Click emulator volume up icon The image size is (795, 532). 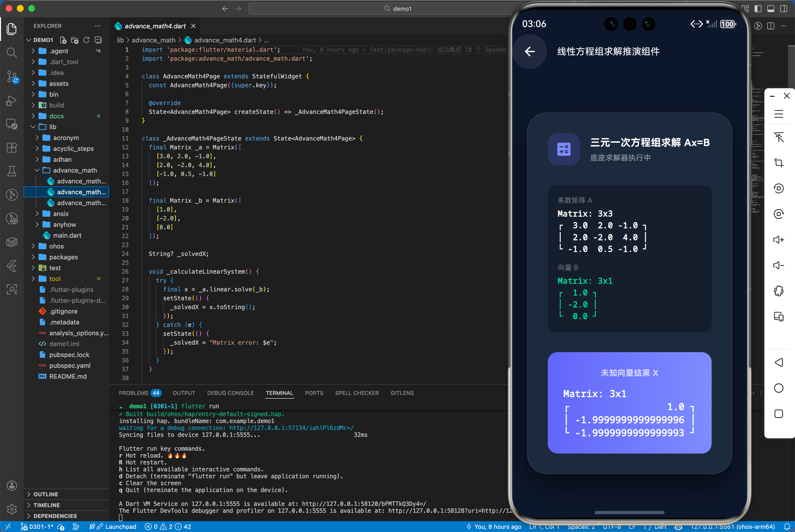[x=778, y=240]
